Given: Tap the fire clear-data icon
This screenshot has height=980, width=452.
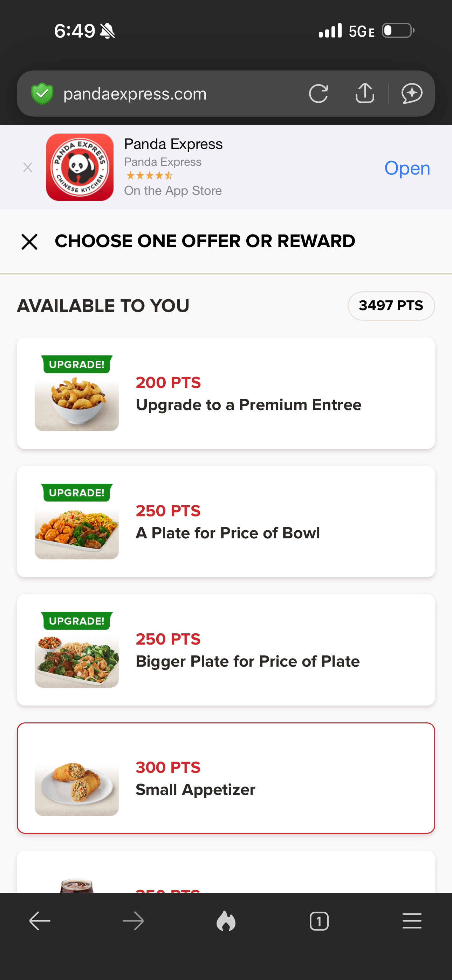Looking at the screenshot, I should (x=226, y=921).
